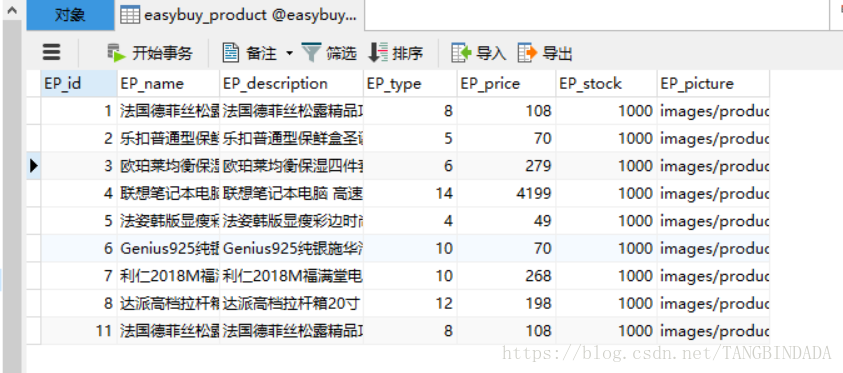Click the 开始事务 begin transaction button
This screenshot has width=843, height=373.
[150, 53]
